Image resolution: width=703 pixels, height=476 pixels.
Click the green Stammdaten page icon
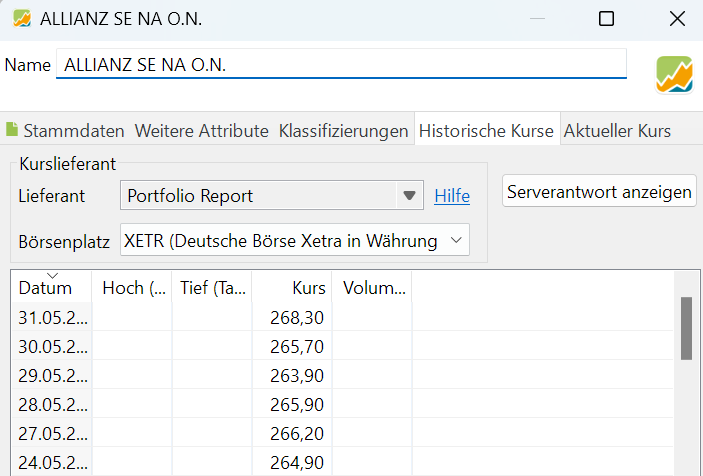(x=12, y=130)
